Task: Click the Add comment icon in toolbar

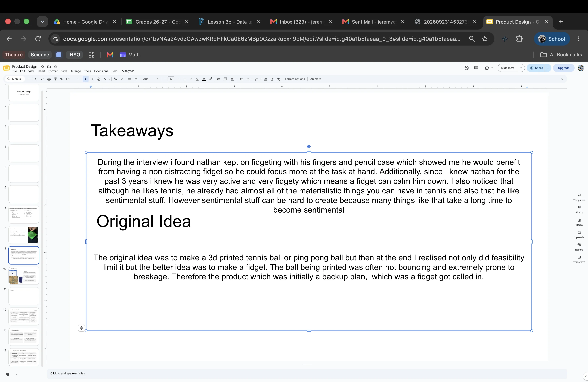Action: click(x=225, y=79)
